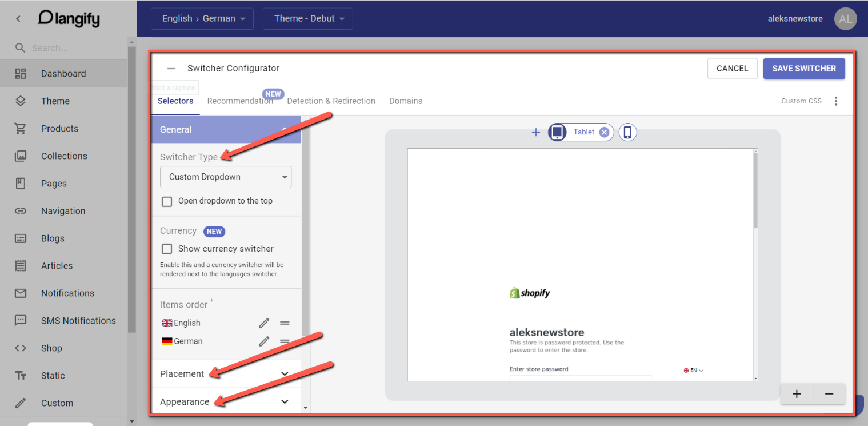
Task: Click the aleksnewstore account name
Action: point(795,19)
